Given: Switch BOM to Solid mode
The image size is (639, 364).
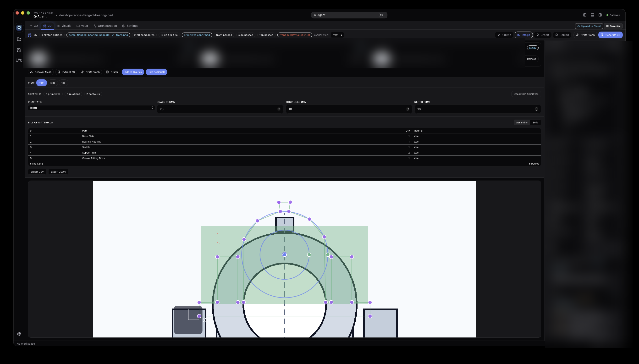Looking at the screenshot, I should [x=535, y=122].
